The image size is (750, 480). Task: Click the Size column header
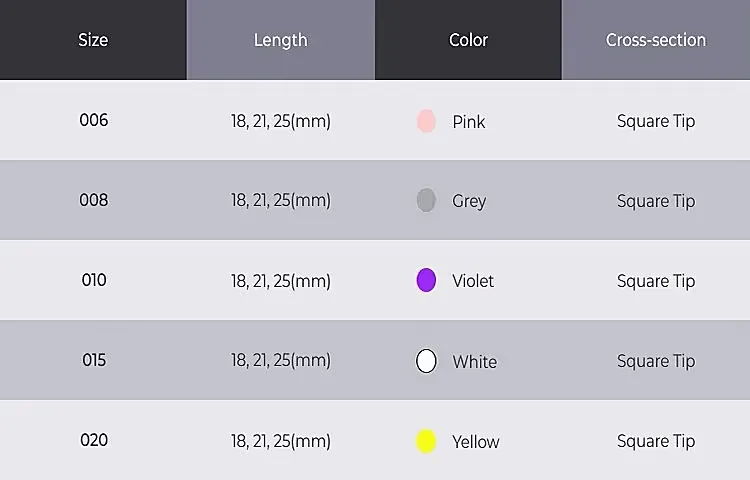(x=93, y=40)
